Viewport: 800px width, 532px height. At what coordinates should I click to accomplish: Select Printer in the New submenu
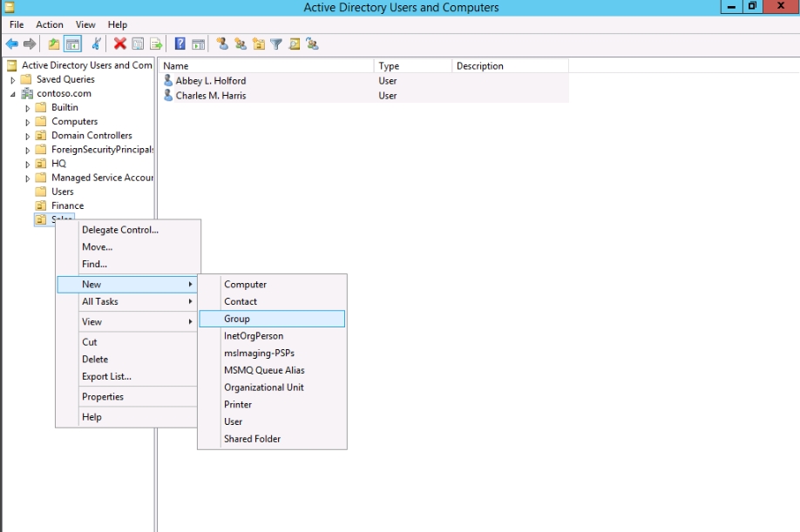[272, 405]
